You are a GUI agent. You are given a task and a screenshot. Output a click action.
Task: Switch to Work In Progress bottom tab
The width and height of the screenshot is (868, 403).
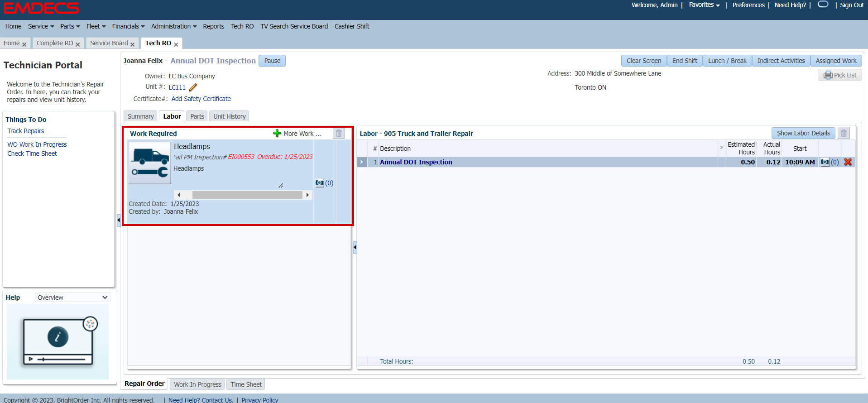pos(197,384)
